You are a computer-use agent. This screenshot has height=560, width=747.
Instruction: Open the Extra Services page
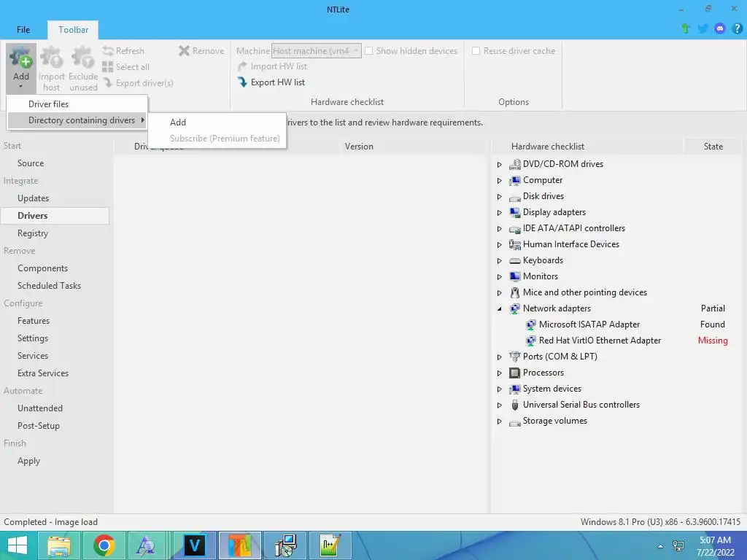[x=43, y=373]
